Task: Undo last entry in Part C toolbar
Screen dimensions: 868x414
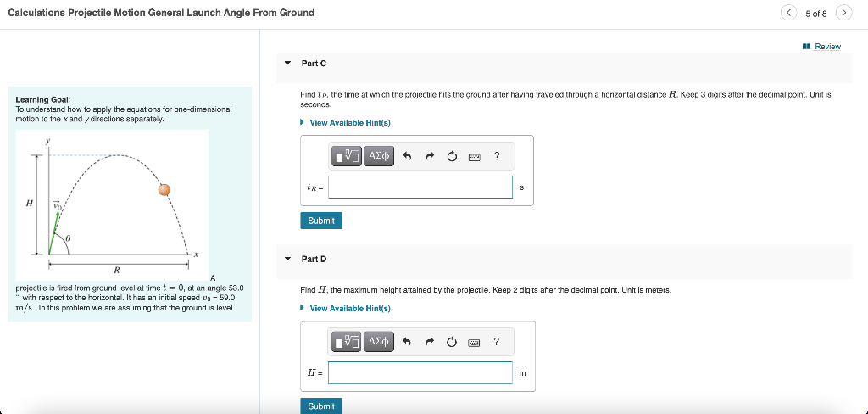Action: coord(407,157)
